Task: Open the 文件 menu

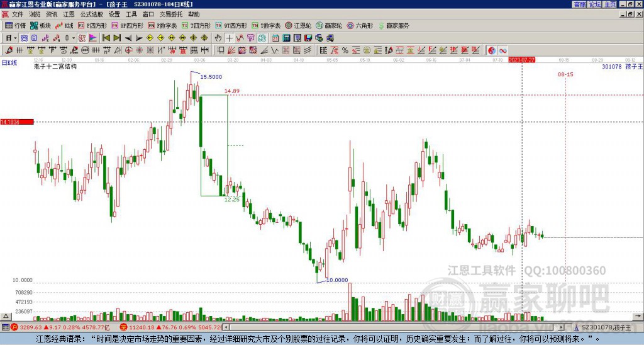Action: pyautogui.click(x=18, y=14)
